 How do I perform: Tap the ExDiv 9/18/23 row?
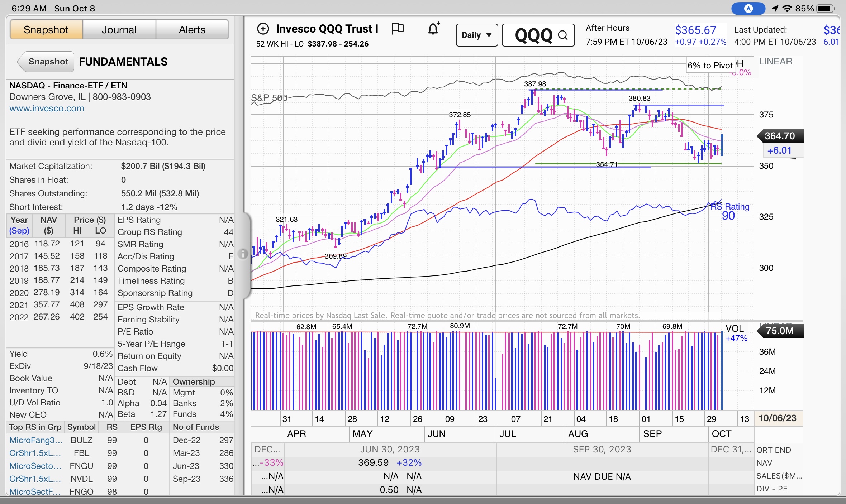pos(61,366)
